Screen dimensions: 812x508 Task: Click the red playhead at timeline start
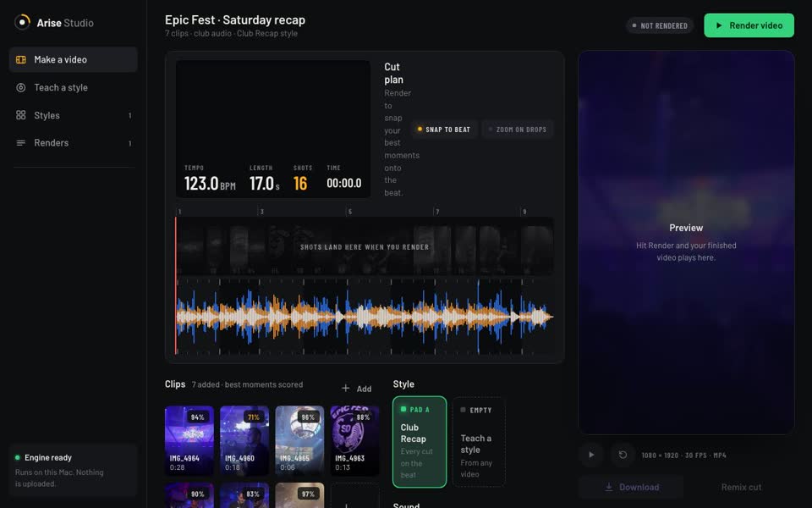[x=176, y=285]
